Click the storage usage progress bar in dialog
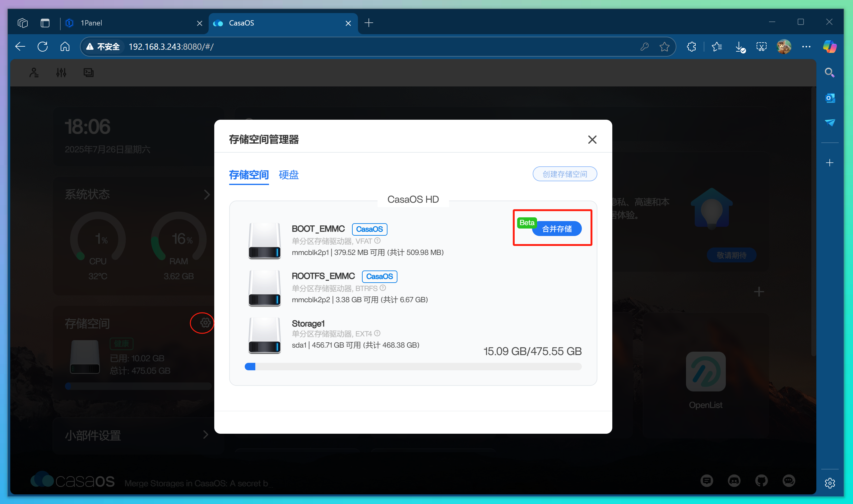The image size is (853, 504). [x=413, y=366]
